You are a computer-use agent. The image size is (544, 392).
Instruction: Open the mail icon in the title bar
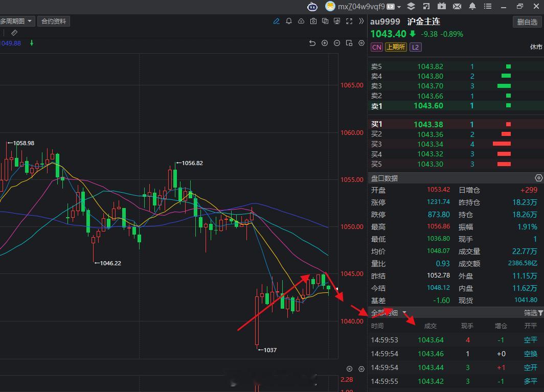(x=457, y=6)
